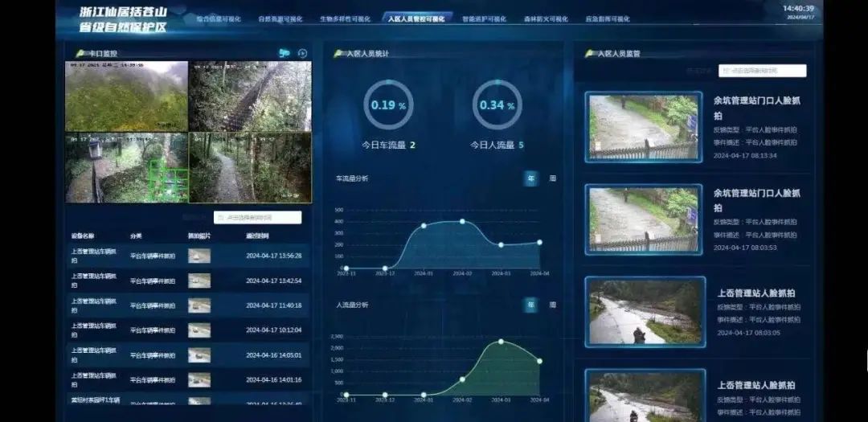868x422 pixels.
Task: Click the leaf icon beside 入区人员统计 title
Action: (339, 54)
